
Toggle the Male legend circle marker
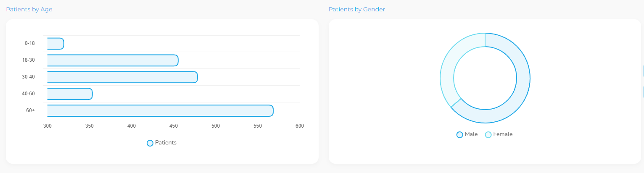point(459,135)
